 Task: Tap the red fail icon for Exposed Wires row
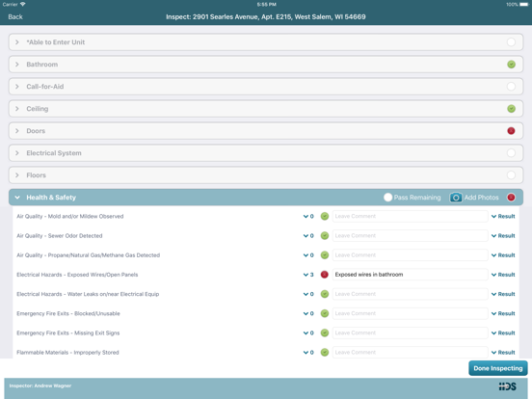[325, 275]
